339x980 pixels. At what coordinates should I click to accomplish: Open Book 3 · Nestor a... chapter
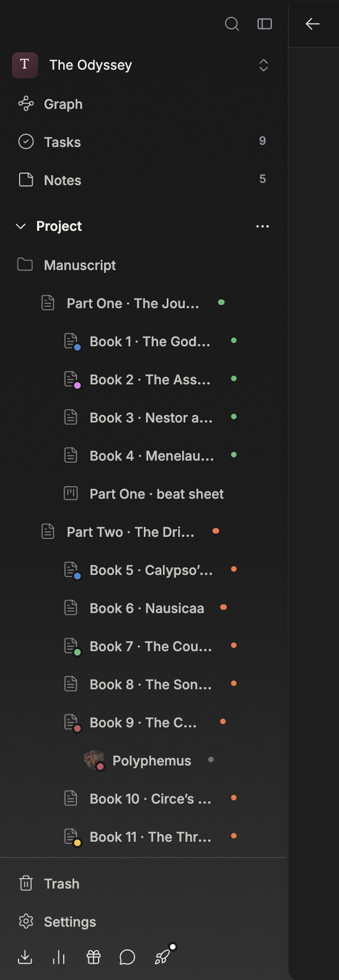tap(151, 418)
